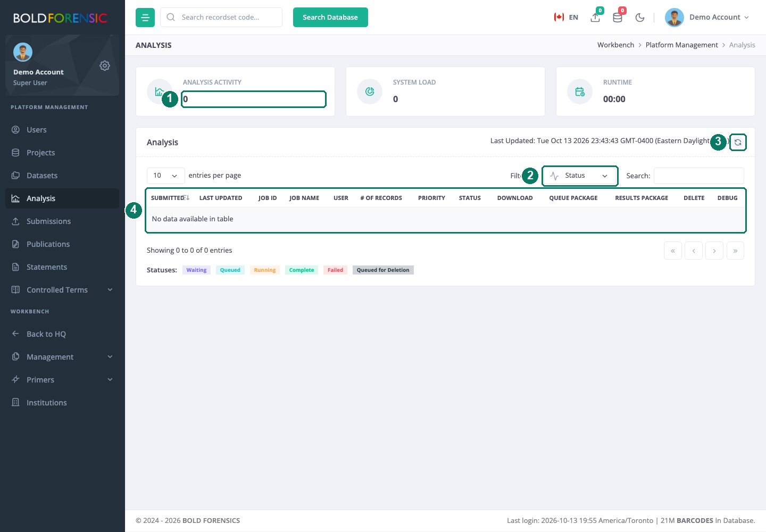766x532 pixels.
Task: Open the upload notifications icon
Action: click(595, 18)
